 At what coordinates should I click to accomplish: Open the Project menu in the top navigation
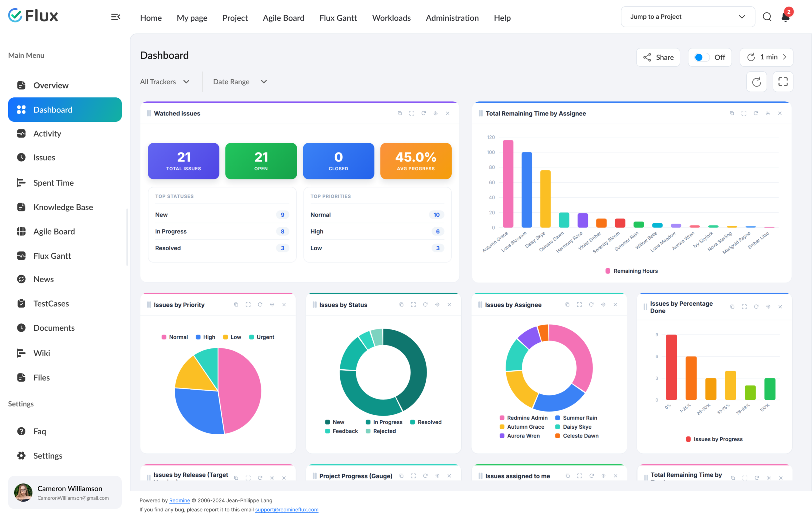click(x=235, y=18)
